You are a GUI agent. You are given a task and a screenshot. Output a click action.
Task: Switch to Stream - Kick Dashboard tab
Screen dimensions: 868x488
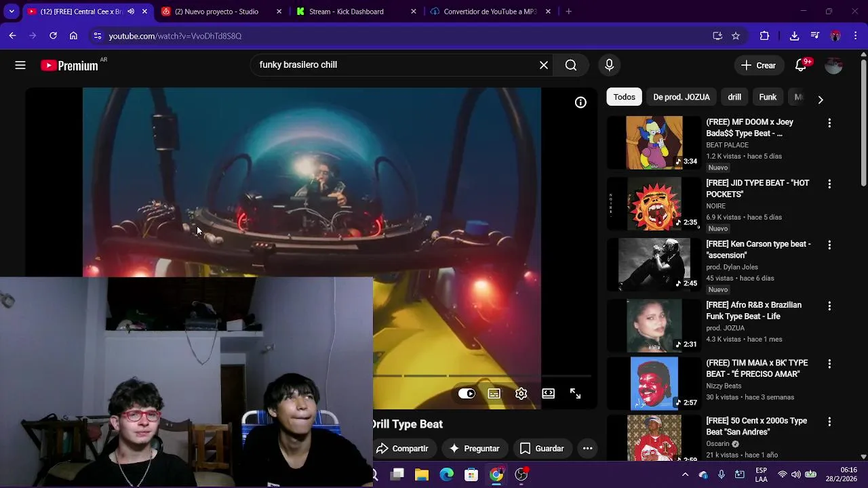pos(346,12)
